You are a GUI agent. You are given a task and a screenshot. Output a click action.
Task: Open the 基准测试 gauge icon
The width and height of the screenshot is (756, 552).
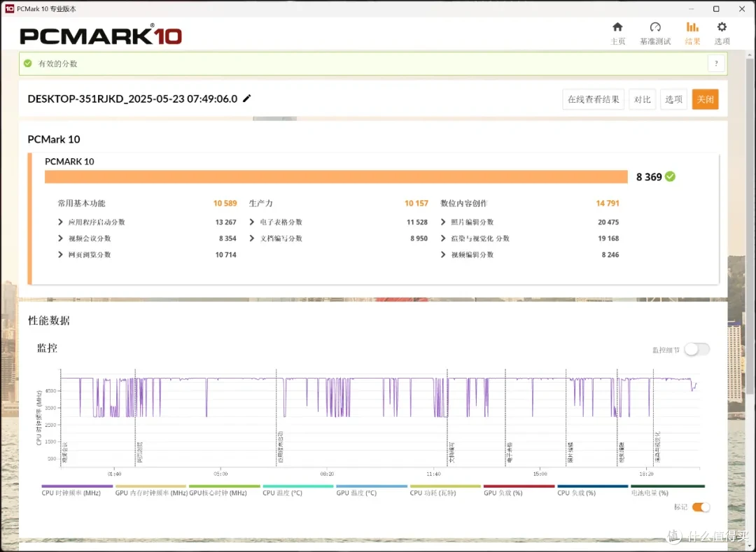(654, 27)
